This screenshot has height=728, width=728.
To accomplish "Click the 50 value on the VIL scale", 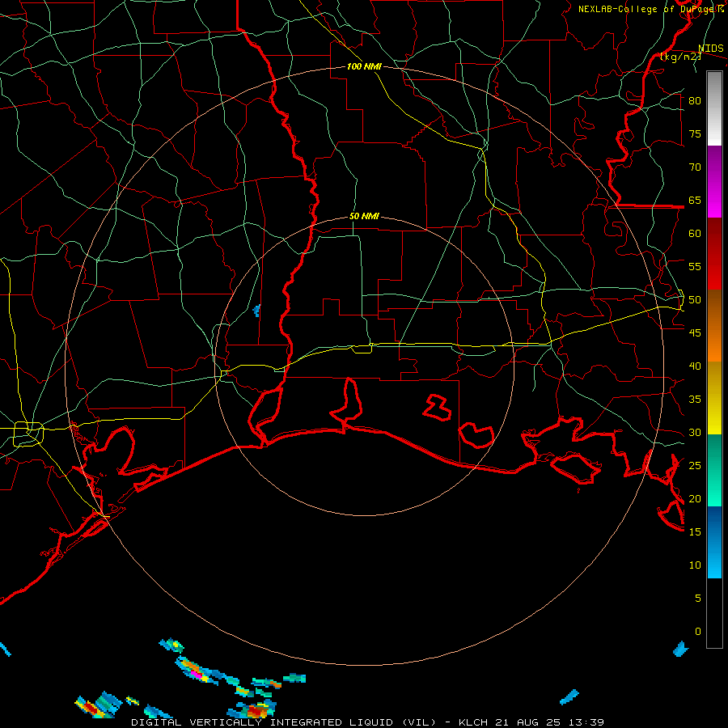I will (695, 300).
